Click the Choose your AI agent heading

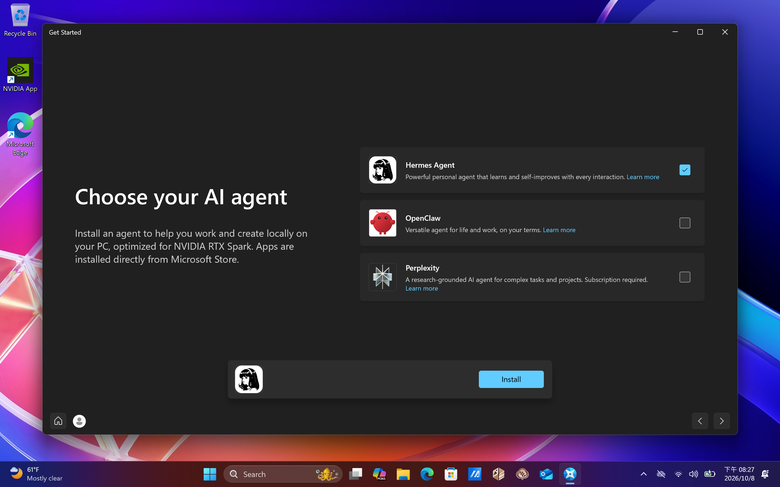181,197
